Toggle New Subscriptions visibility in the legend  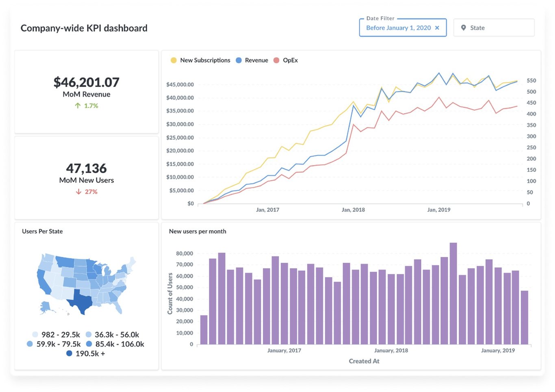[205, 60]
